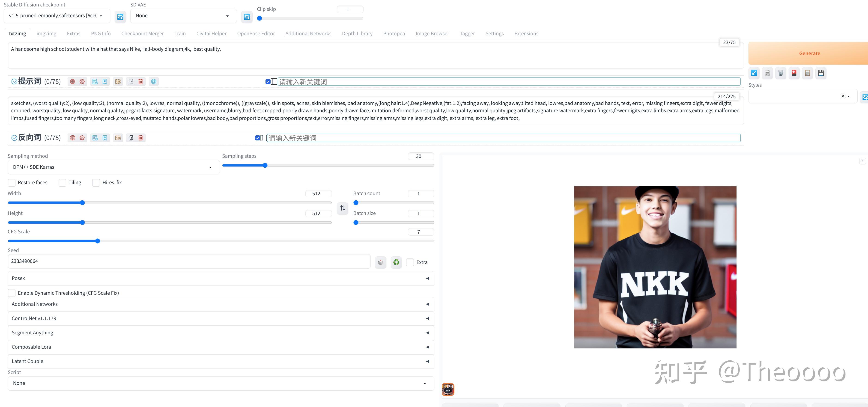This screenshot has width=868, height=407.
Task: Refresh the Stable Diffusion checkpoint list
Action: coord(120,17)
